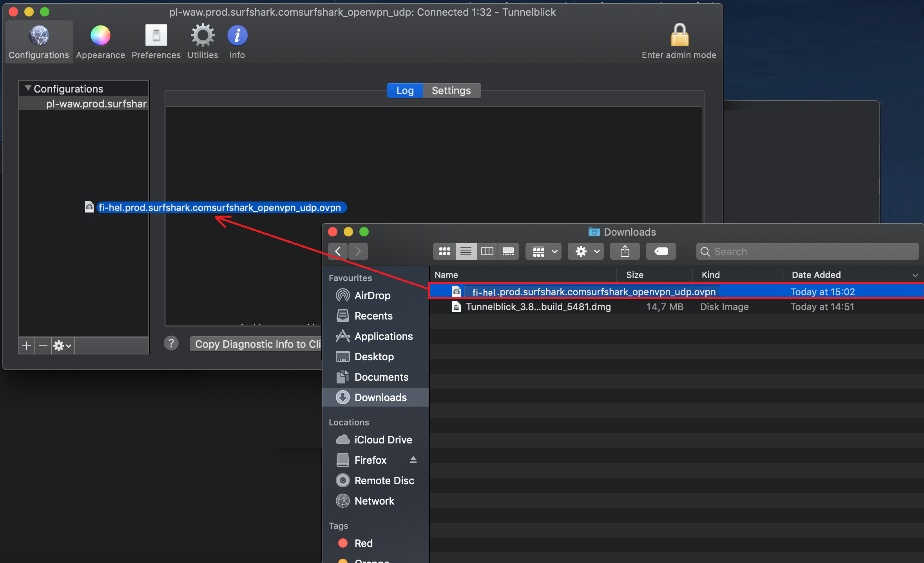Click the Disk Image kind cell
Screen dimensions: 924x563
[x=724, y=307]
